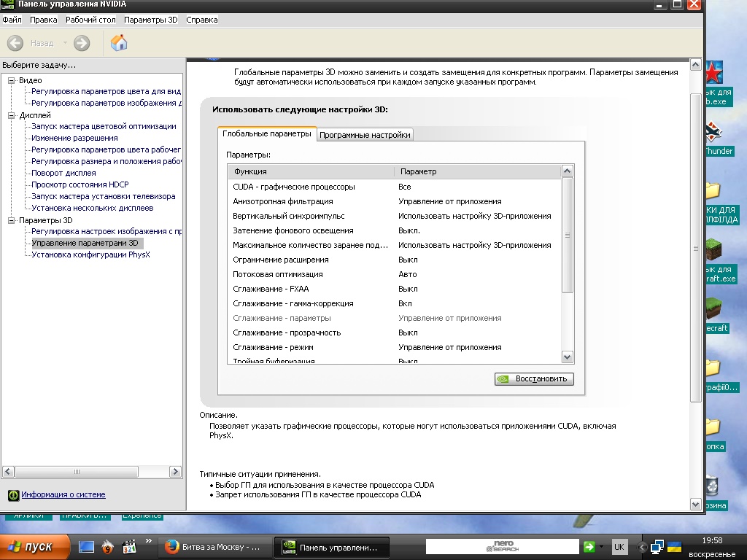Click the Восстановить button

[x=534, y=379]
